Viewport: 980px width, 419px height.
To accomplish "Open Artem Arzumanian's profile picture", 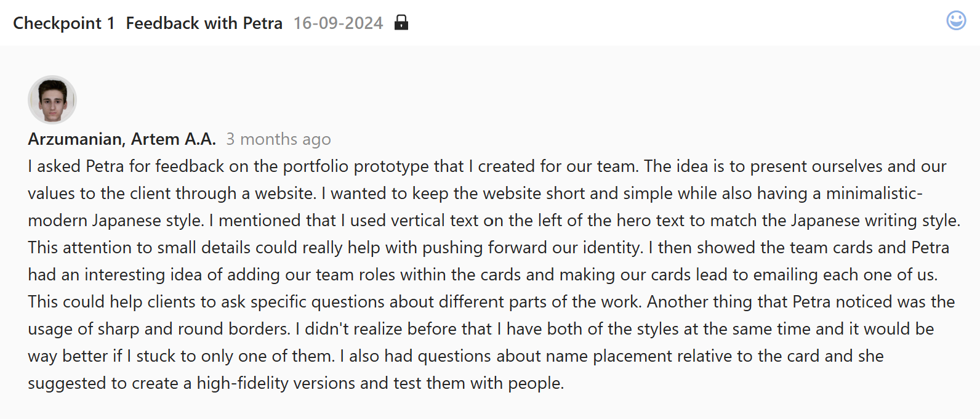I will pyautogui.click(x=52, y=100).
